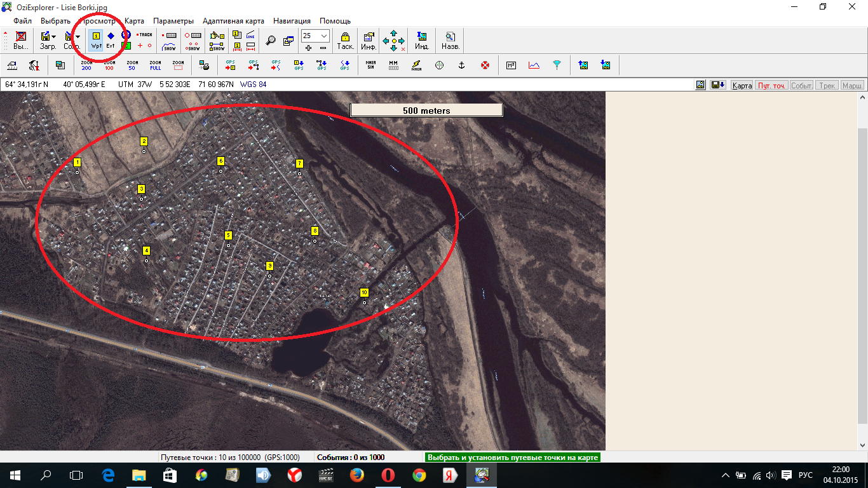Click the Инф. map information button

pos(369,40)
